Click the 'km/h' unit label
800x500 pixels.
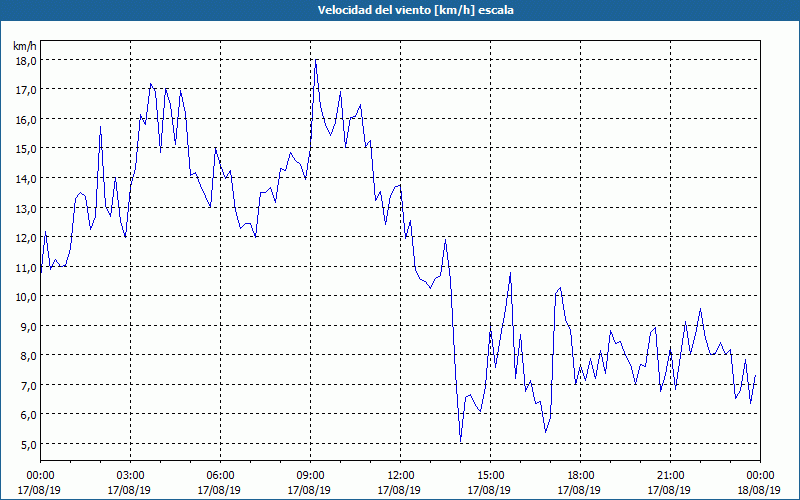tap(25, 46)
